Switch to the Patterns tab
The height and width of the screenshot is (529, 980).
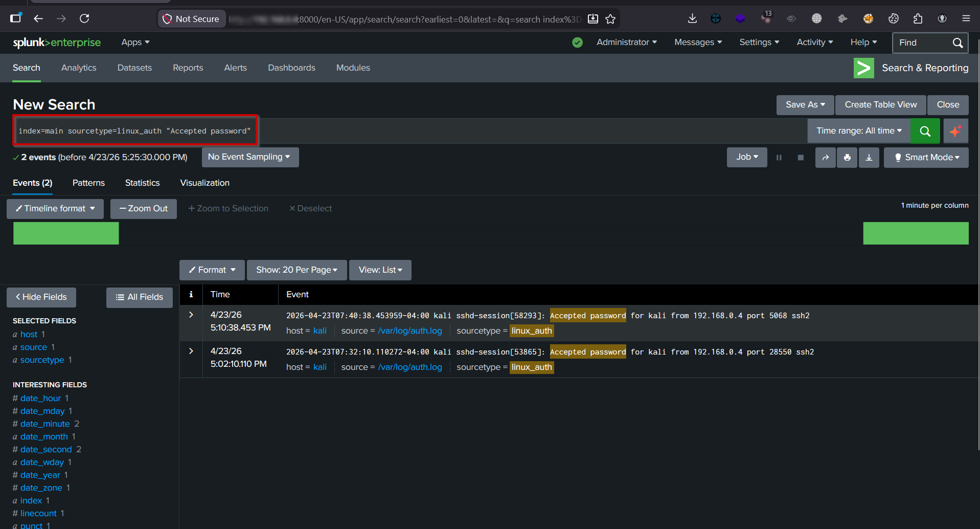(88, 183)
